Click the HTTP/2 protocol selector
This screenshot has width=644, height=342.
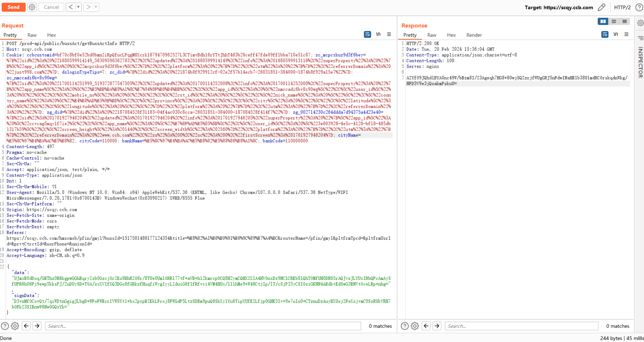[x=622, y=7]
